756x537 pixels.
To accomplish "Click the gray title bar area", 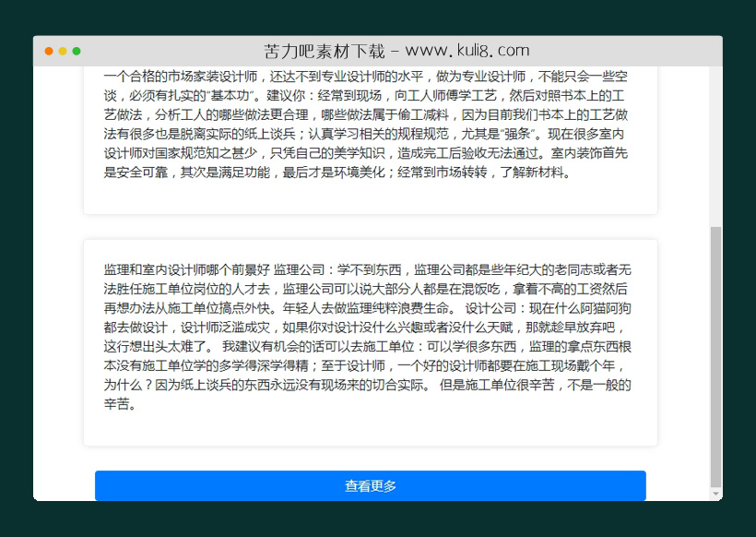I will click(184, 51).
